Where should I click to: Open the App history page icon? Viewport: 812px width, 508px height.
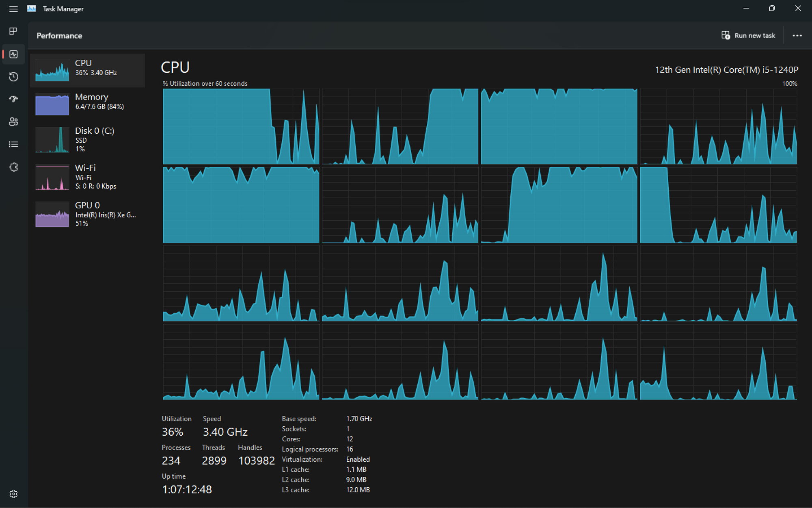(x=13, y=77)
